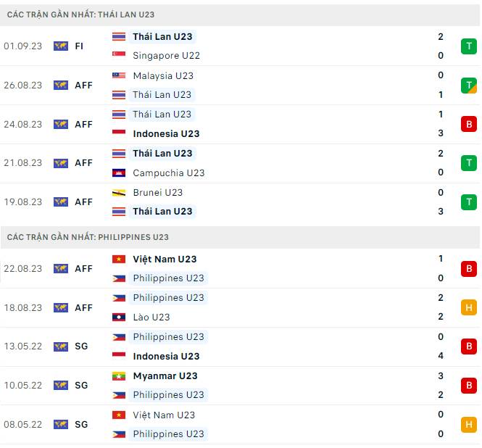Click the Lào U23 flag icon
Screen dimensions: 482x448
point(119,317)
